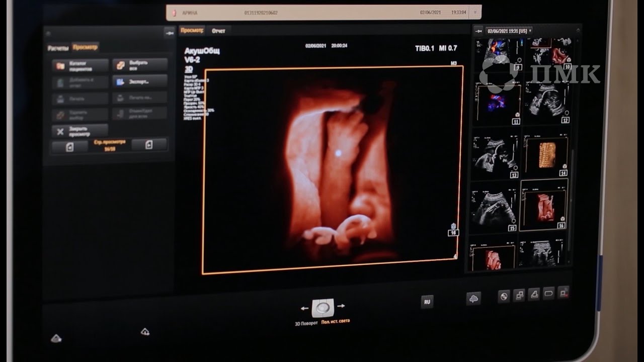Go to next review page
The image size is (644, 362).
click(148, 145)
